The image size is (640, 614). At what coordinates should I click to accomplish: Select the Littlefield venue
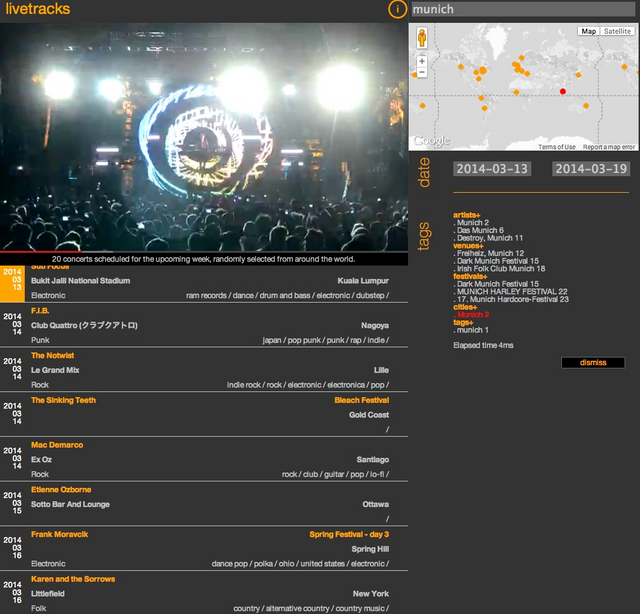point(48,594)
